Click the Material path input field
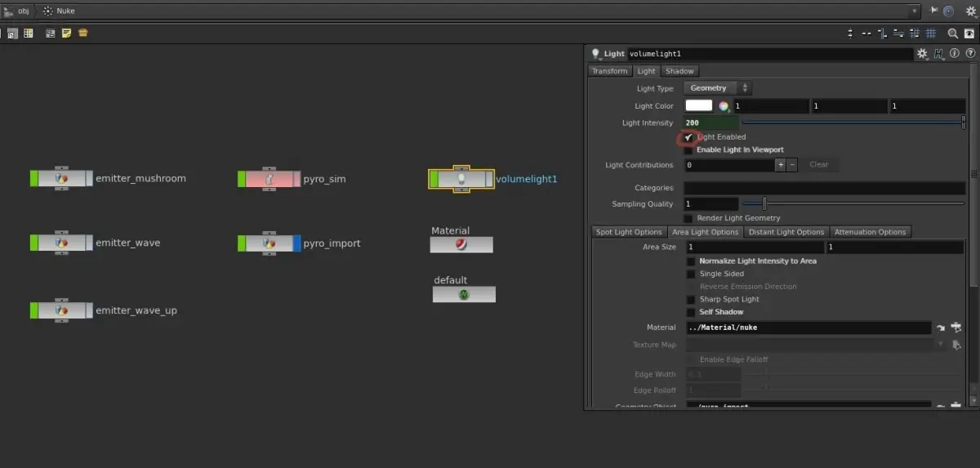The image size is (980, 468). [808, 328]
